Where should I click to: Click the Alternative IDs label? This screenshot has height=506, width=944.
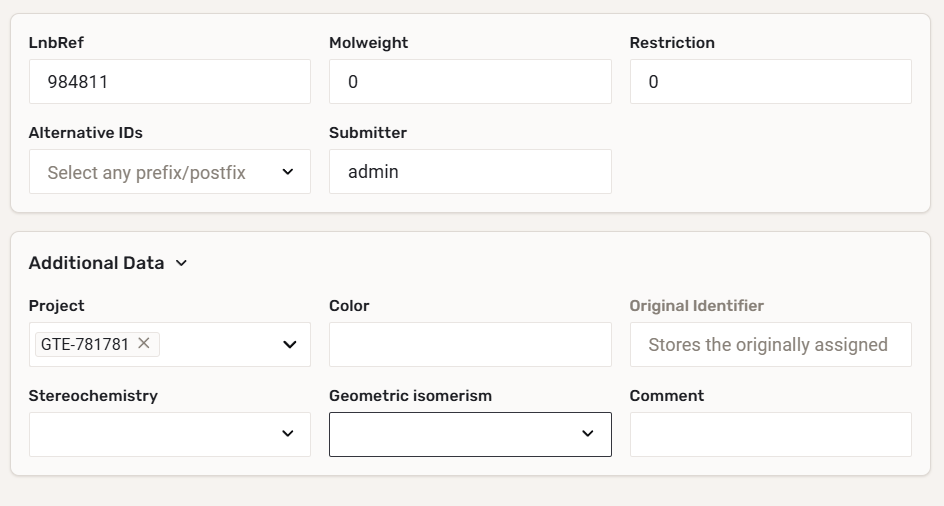[86, 133]
